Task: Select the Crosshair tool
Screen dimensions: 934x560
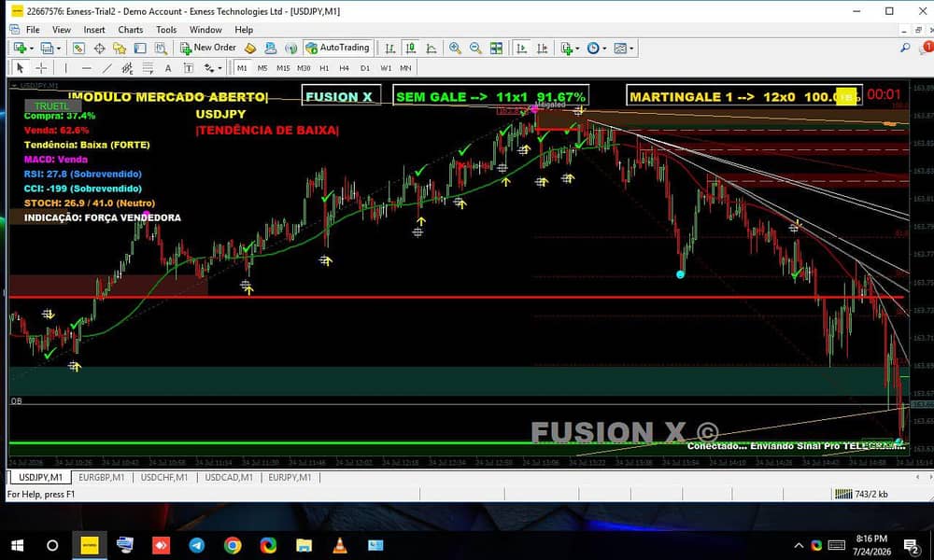Action: 41,68
